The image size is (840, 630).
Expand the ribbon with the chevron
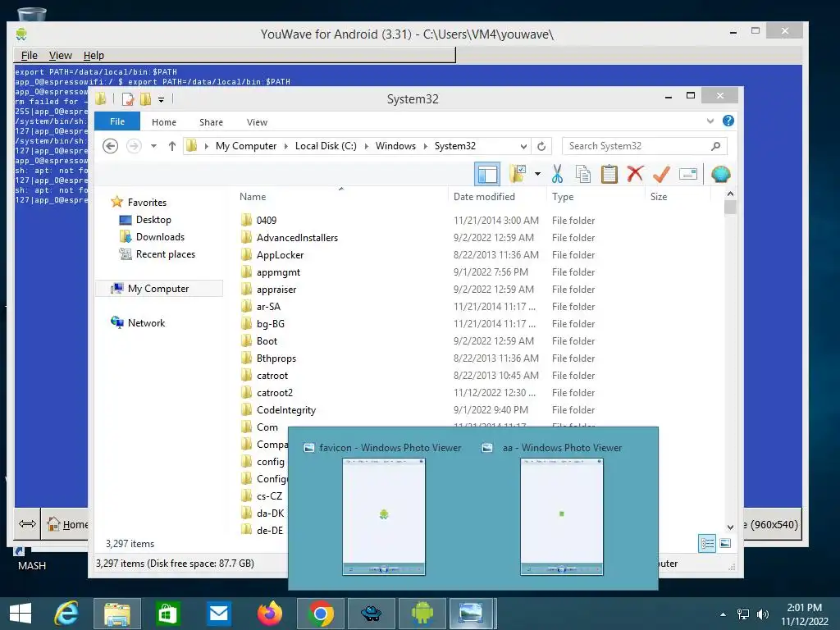tap(710, 121)
